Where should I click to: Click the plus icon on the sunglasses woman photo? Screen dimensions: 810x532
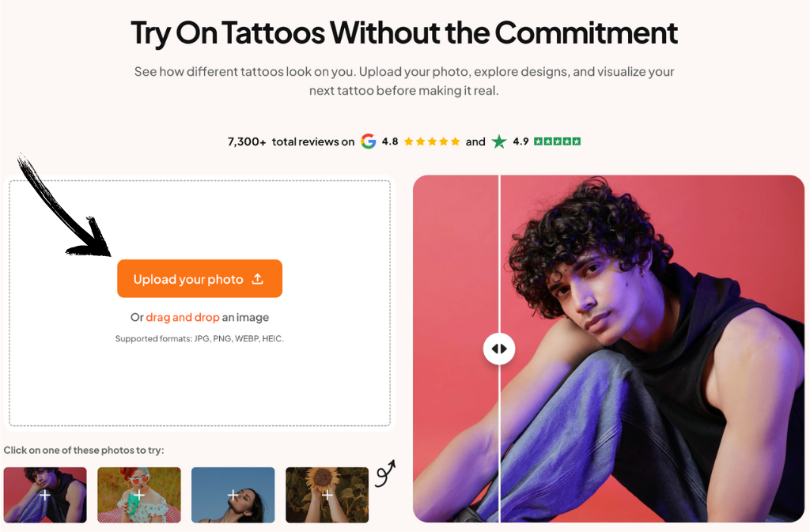139,495
